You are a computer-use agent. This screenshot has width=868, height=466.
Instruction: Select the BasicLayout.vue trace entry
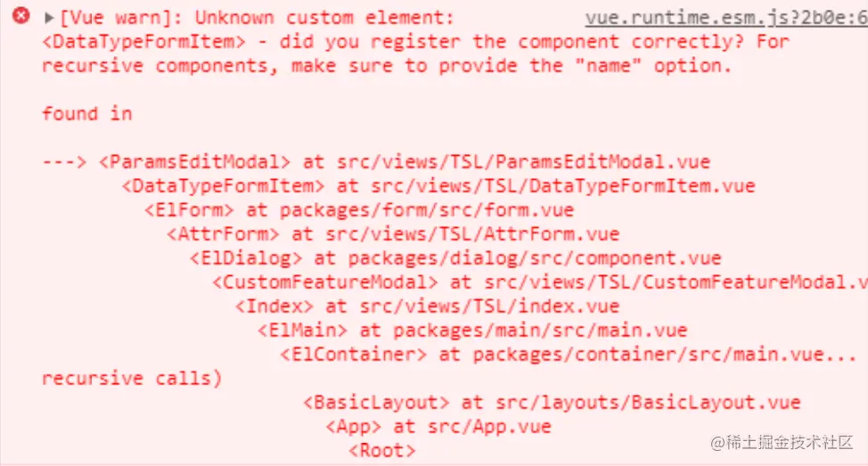pos(552,403)
